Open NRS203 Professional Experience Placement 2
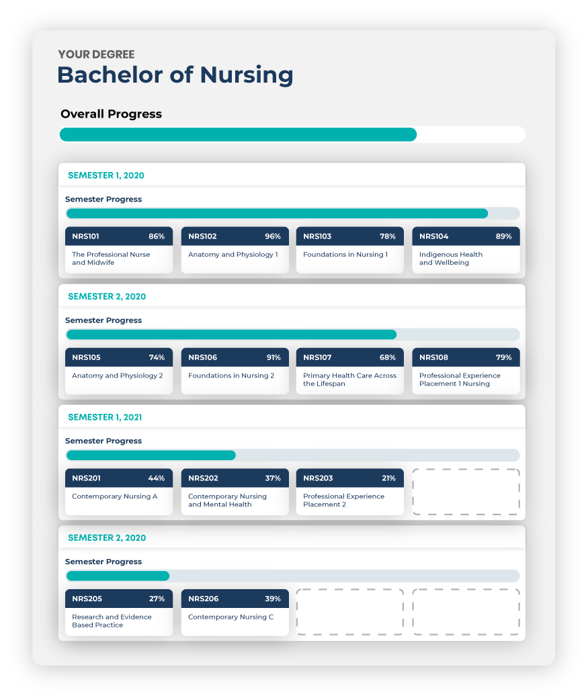 349,492
